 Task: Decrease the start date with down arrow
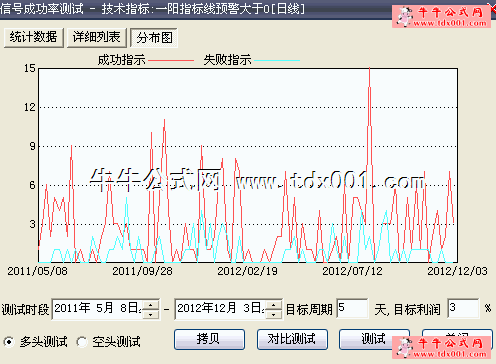(x=151, y=314)
